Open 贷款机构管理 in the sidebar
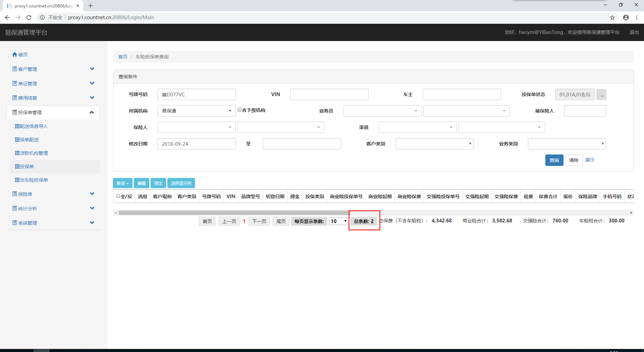 [x=34, y=153]
